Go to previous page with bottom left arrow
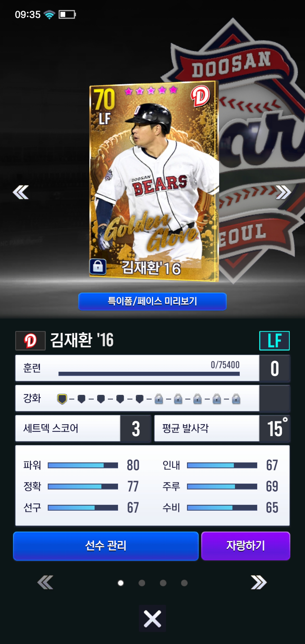The height and width of the screenshot is (644, 305). coord(45,582)
